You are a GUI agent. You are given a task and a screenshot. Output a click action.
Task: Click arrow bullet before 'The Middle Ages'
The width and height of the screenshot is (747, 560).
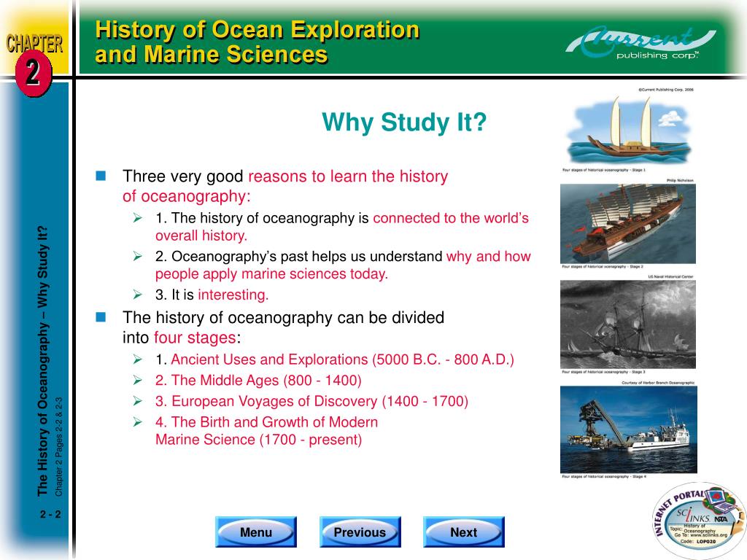tap(138, 381)
